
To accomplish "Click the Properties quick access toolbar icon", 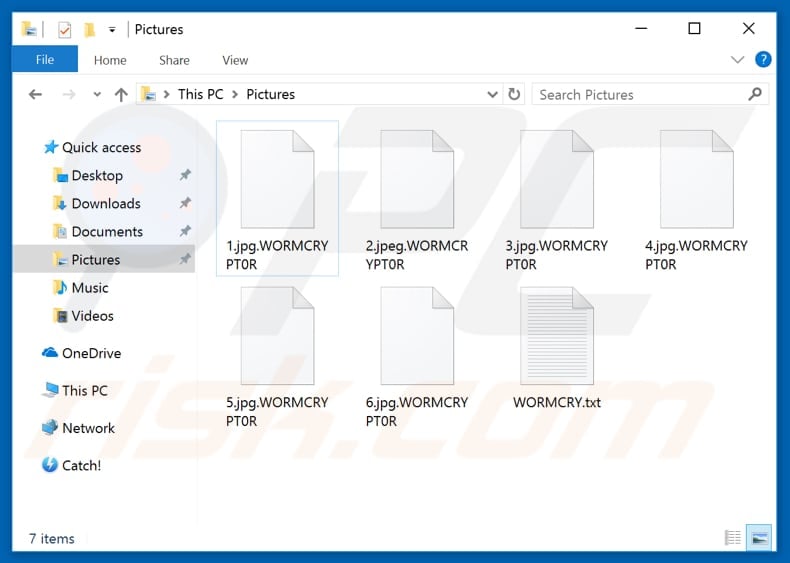I will [64, 30].
